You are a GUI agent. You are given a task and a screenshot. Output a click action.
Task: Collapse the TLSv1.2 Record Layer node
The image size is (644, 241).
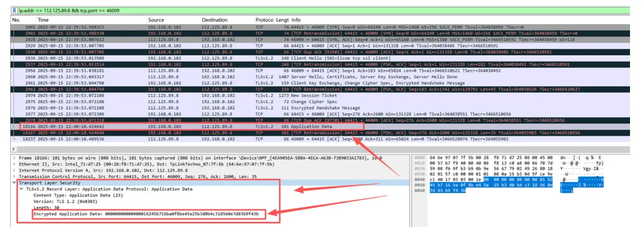[22, 189]
